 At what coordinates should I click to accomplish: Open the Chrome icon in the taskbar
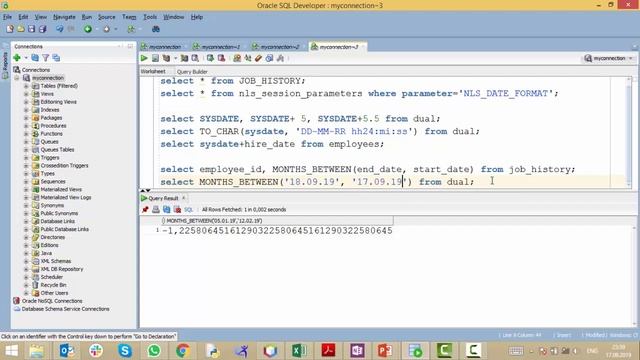(183, 351)
